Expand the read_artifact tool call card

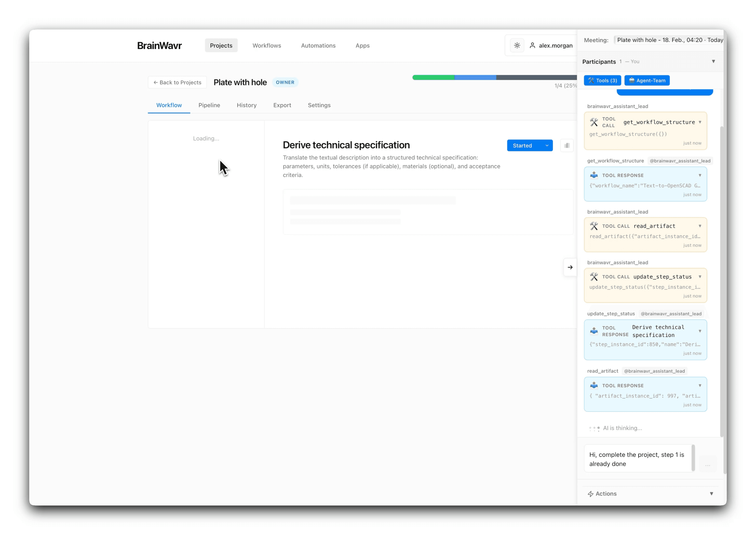pos(700,226)
